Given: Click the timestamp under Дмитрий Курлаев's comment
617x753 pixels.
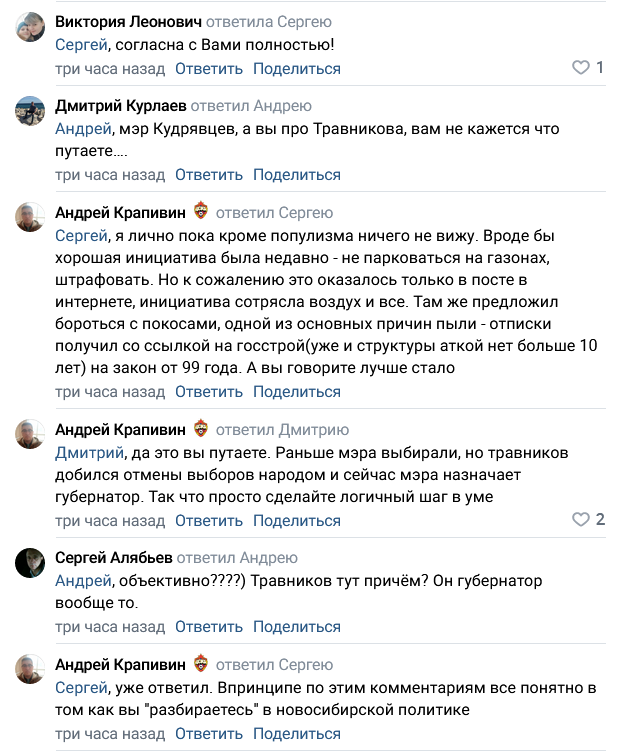Looking at the screenshot, I should 110,174.
